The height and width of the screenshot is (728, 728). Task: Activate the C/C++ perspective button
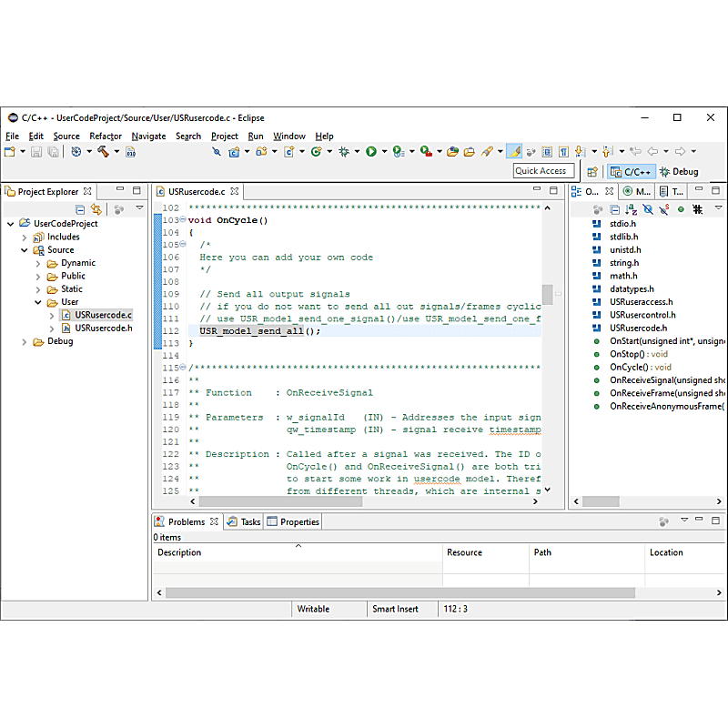click(632, 171)
